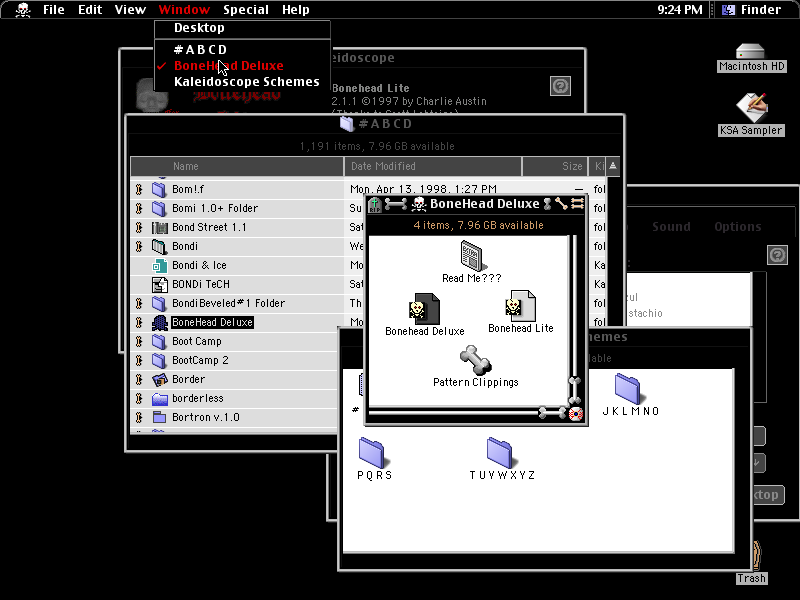The height and width of the screenshot is (600, 800).
Task: Close the open Window menu via its title
Action: coord(184,10)
